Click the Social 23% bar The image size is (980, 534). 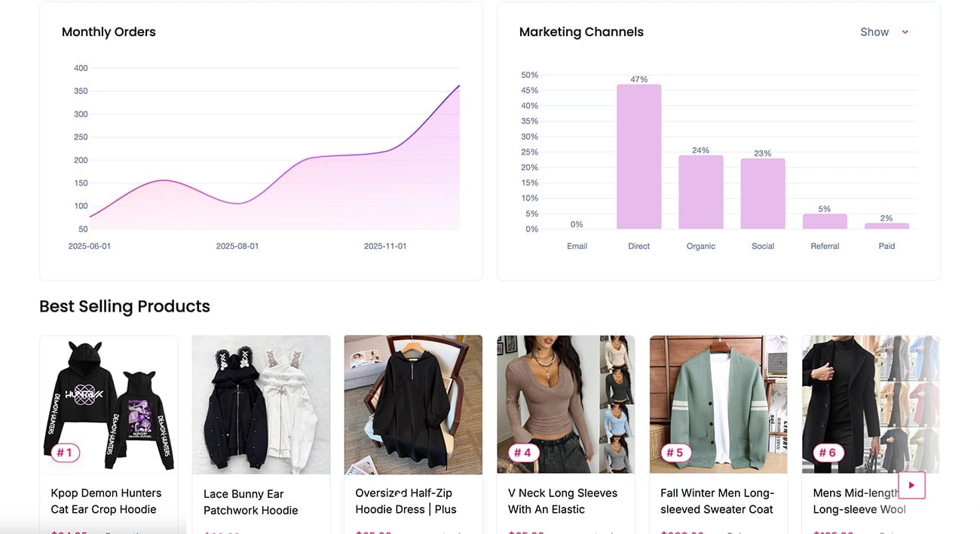[762, 195]
